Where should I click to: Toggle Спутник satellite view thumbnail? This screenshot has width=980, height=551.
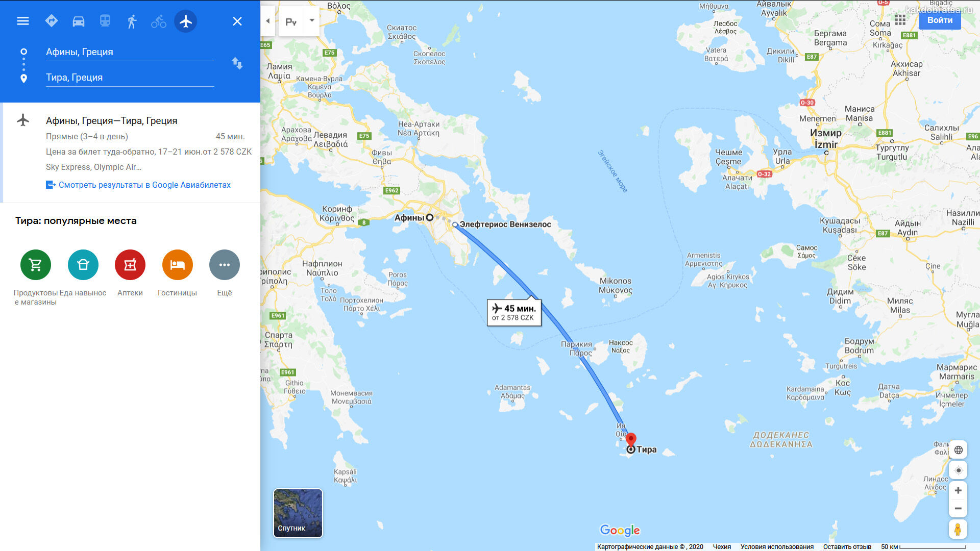(x=298, y=513)
